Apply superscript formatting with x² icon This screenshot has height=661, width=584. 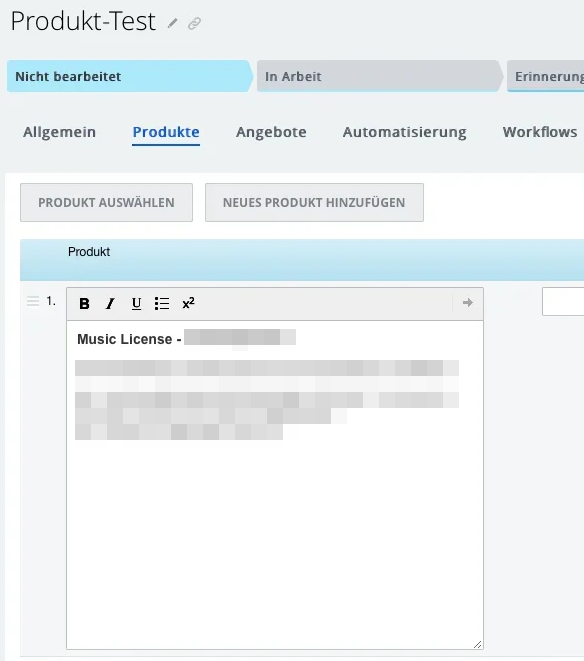point(188,303)
